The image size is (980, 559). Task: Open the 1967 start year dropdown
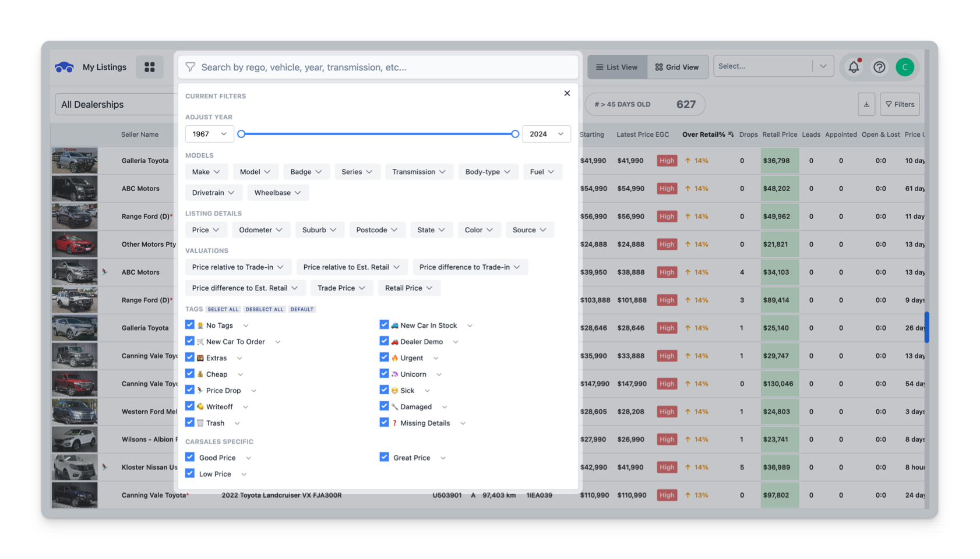(x=210, y=134)
